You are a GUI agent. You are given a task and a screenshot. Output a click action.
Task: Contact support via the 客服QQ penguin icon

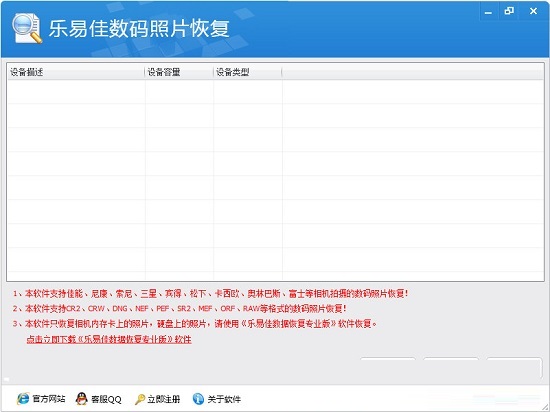(81, 399)
